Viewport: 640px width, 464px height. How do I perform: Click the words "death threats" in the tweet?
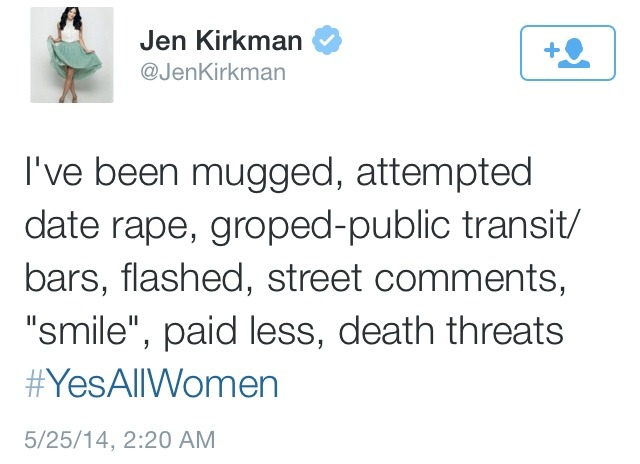[x=451, y=331]
